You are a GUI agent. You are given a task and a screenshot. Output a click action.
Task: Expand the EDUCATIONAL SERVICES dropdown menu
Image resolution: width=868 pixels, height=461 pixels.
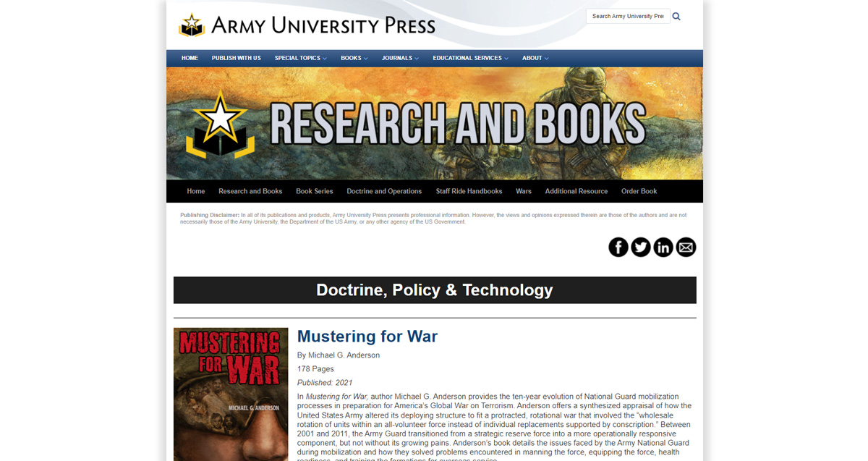coord(471,58)
